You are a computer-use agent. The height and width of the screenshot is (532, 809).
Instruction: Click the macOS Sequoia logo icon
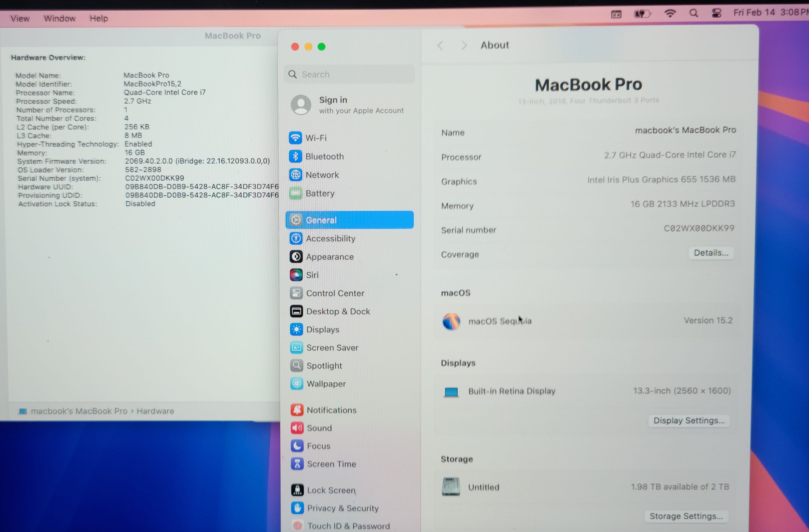click(x=451, y=321)
